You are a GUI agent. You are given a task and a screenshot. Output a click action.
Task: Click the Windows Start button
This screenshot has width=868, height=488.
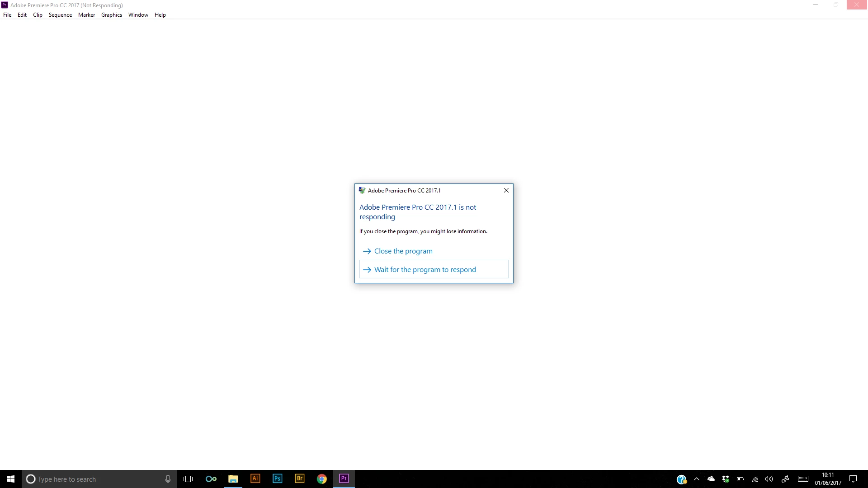(x=11, y=479)
